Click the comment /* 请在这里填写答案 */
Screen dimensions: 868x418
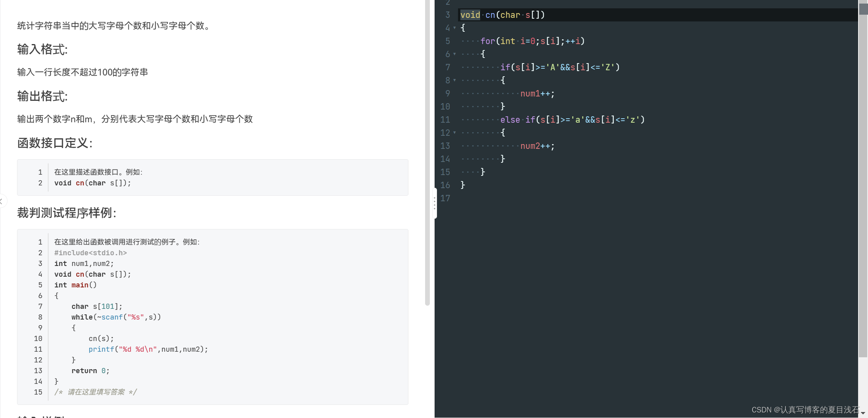coord(96,392)
